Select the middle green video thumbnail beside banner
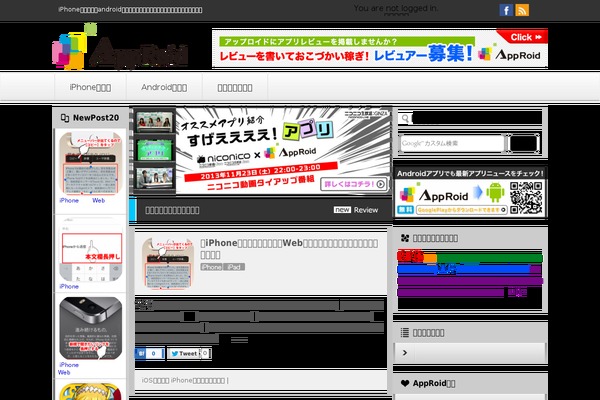Screen dimensions: 600x400 pos(154,150)
